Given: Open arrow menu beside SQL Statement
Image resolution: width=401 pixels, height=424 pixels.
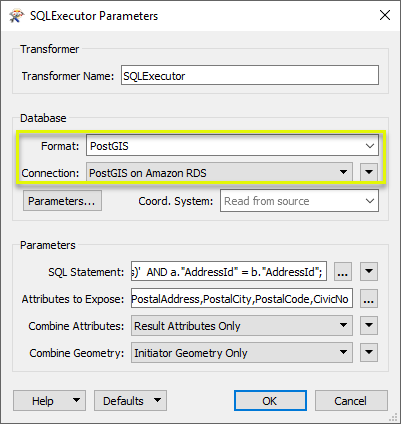Looking at the screenshot, I should pyautogui.click(x=369, y=271).
